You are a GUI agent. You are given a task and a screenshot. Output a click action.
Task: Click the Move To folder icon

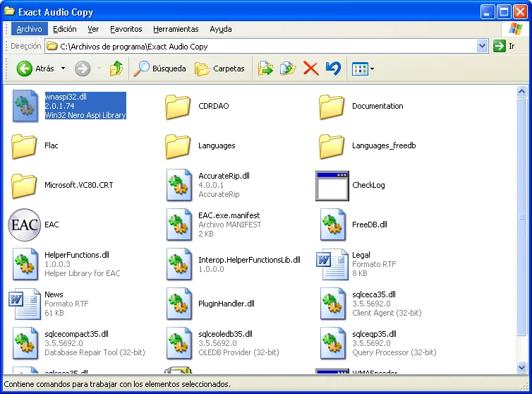pos(265,68)
